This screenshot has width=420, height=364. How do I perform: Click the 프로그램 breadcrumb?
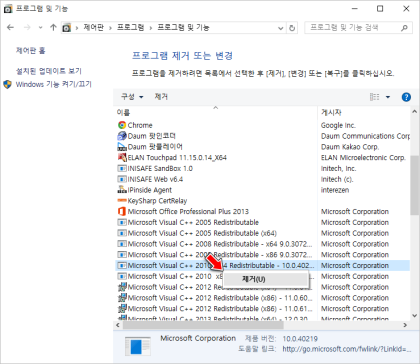(131, 28)
